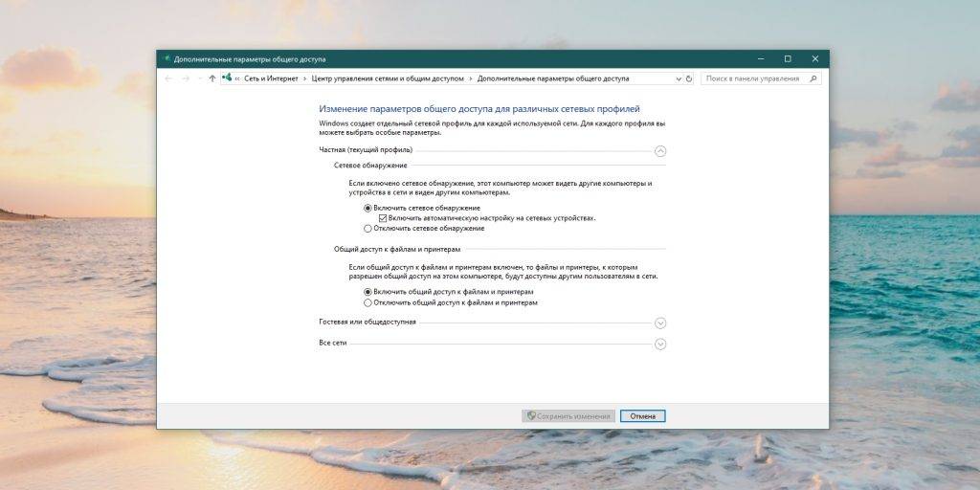This screenshot has height=490, width=980.
Task: Select 'Отключить общий доступ к файлам и принтерам'
Action: (x=367, y=302)
